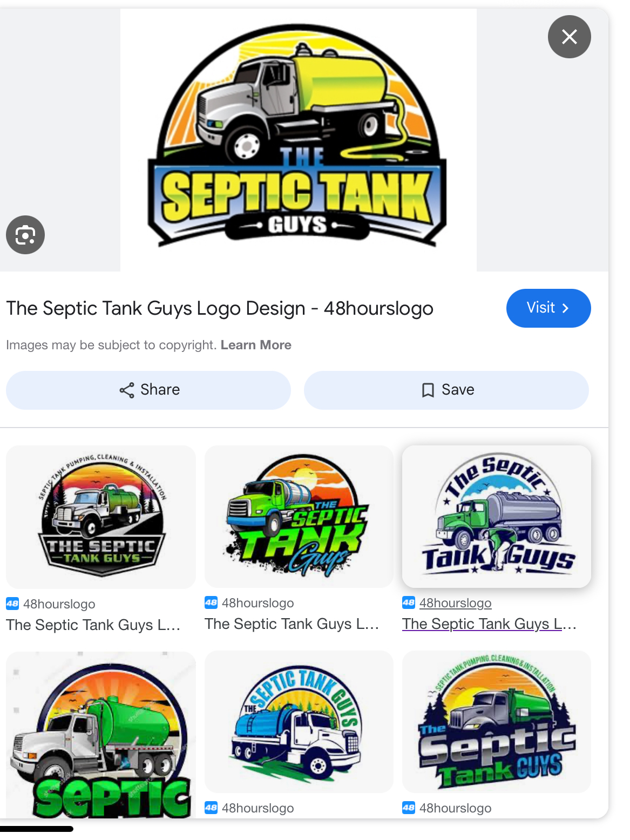Open the forest sunset Septic Tank Guys thumbnail
Screen dimensions: 630x840
(x=497, y=722)
